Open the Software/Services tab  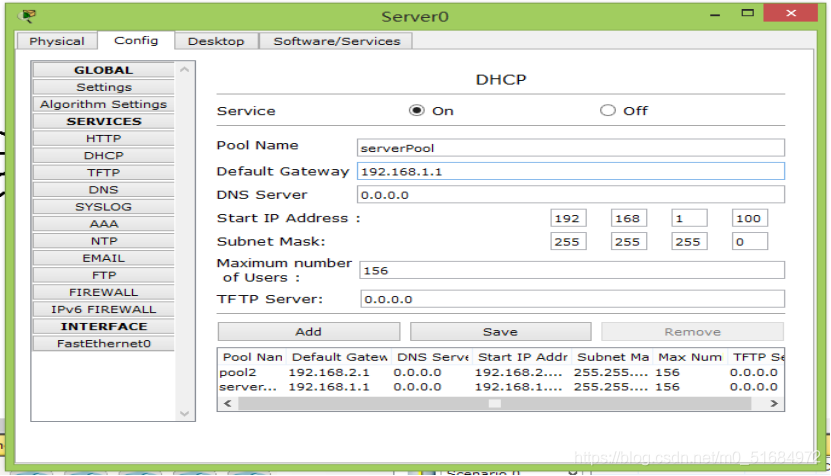pyautogui.click(x=337, y=41)
